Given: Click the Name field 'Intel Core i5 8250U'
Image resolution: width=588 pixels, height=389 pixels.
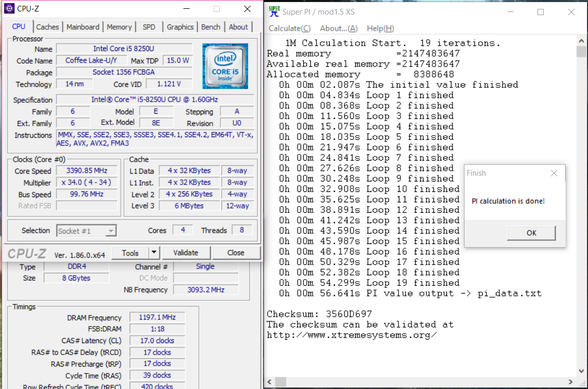Looking at the screenshot, I should 124,49.
